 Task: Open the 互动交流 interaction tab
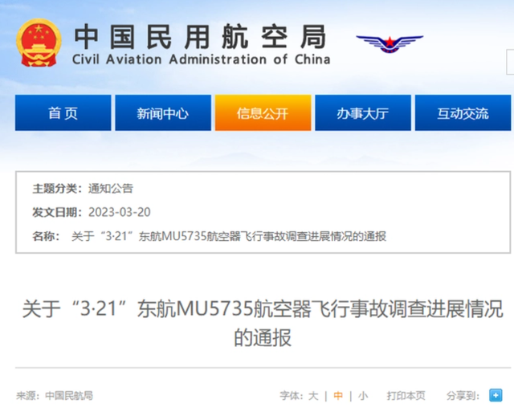pos(463,112)
